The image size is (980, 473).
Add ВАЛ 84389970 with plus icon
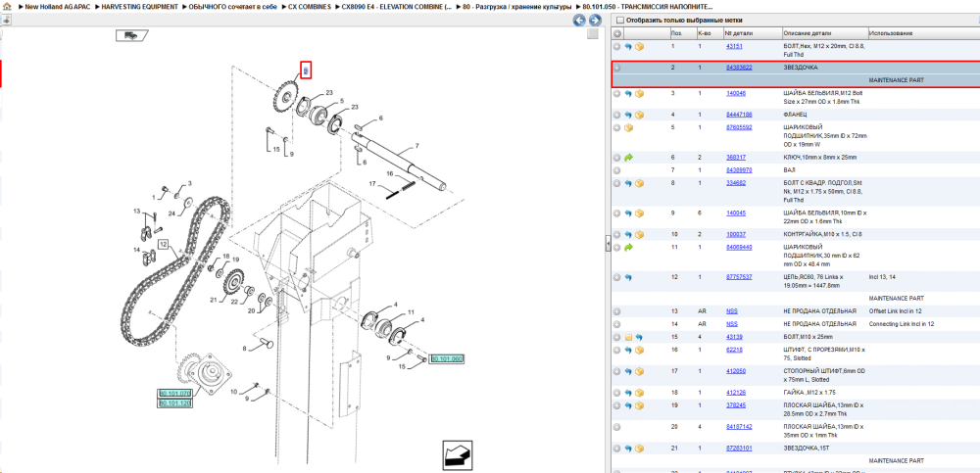pyautogui.click(x=616, y=170)
